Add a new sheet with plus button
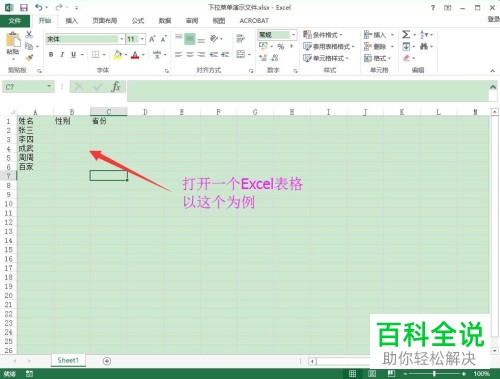Viewport: 500px width, 379px height. pos(107,361)
